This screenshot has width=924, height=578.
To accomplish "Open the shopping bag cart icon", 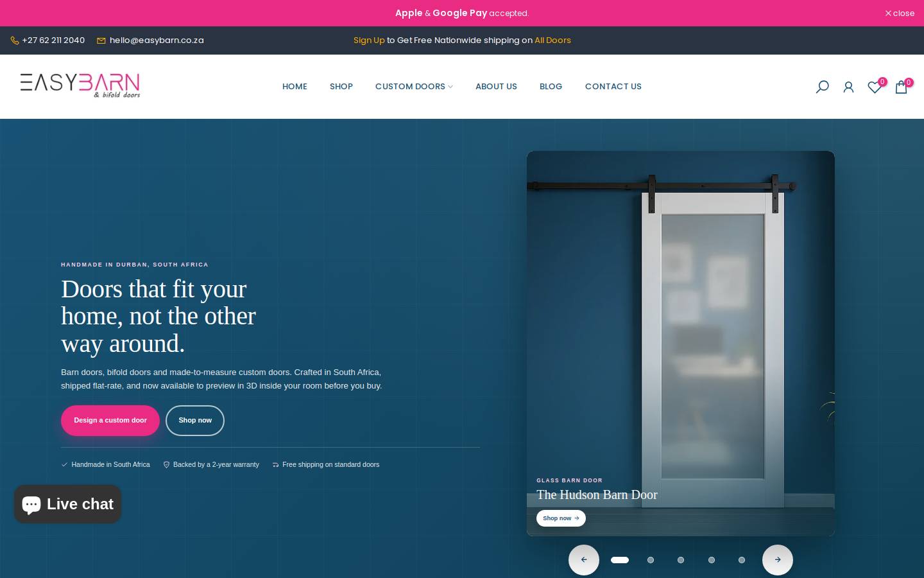I will pos(901,87).
